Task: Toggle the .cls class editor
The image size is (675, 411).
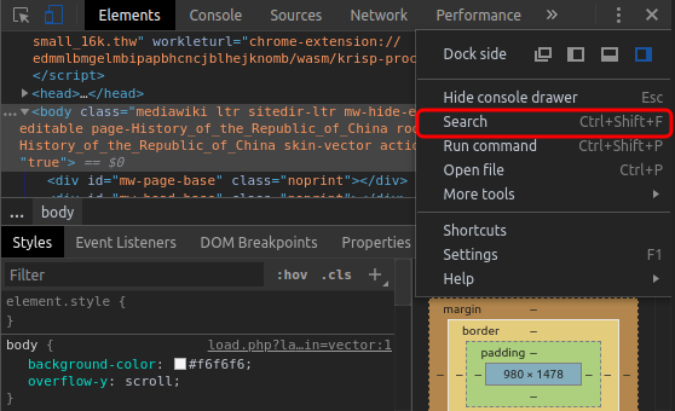Action: [336, 275]
